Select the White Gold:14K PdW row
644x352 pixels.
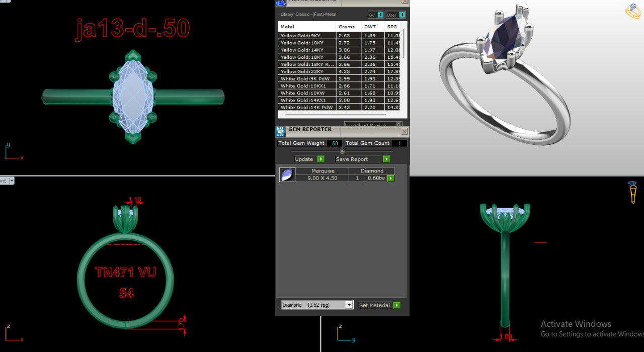click(339, 107)
